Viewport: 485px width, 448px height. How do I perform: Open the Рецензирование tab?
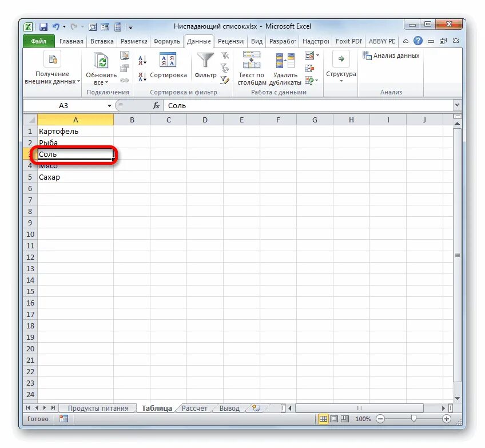click(231, 41)
